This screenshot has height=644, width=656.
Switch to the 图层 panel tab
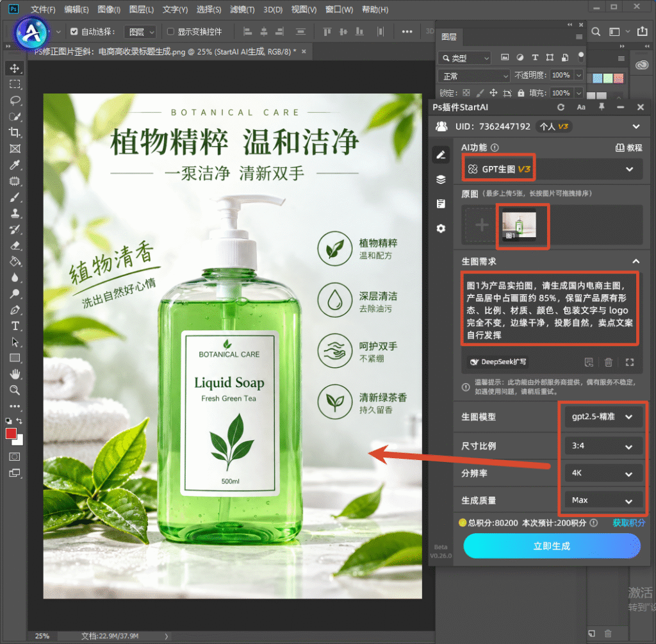pos(449,37)
